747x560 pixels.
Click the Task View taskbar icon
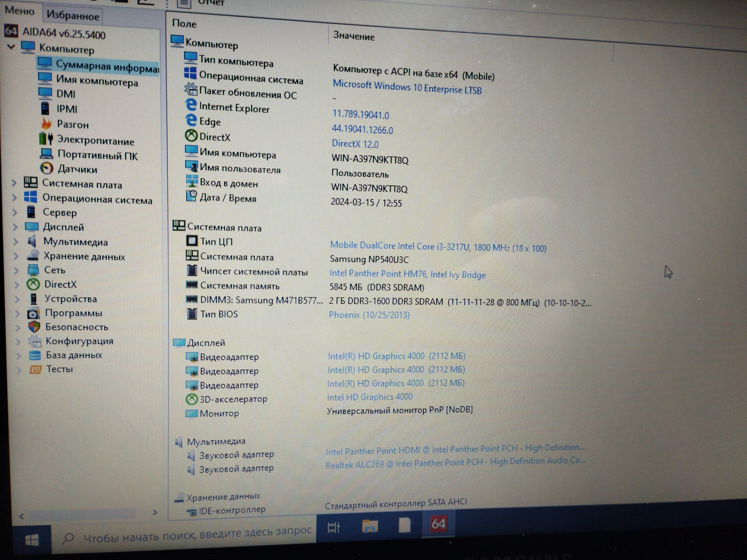334,528
